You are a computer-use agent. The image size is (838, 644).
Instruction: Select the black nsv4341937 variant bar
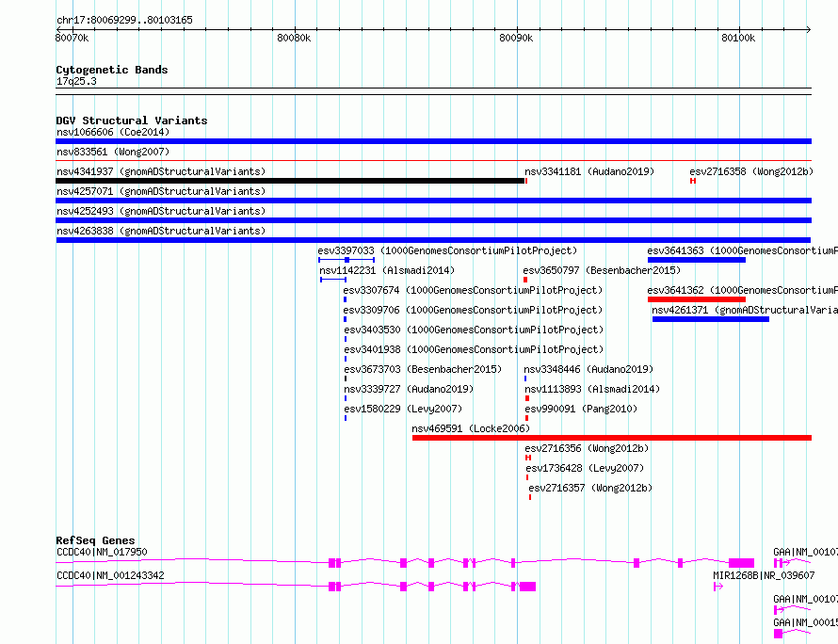pos(290,181)
